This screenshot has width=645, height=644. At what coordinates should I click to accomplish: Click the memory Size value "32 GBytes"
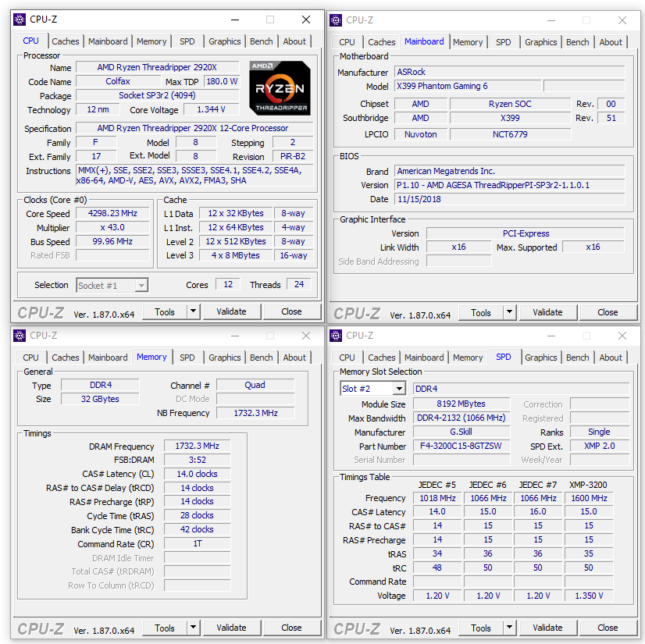[x=100, y=399]
